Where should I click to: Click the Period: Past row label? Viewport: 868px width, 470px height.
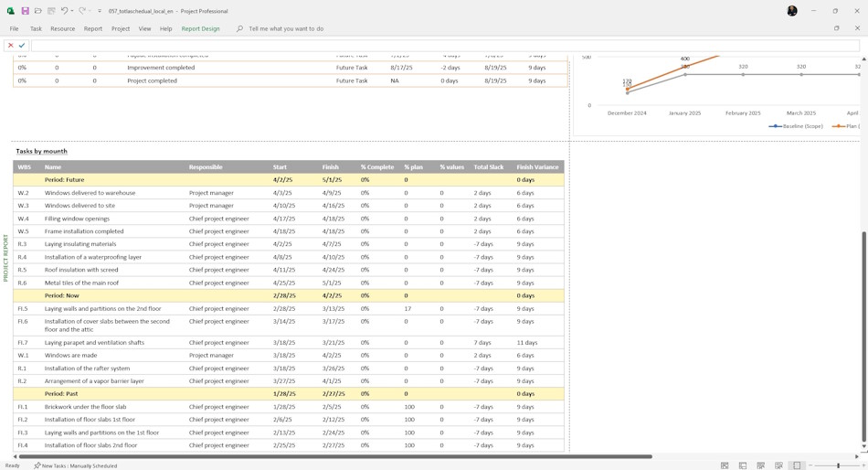pos(61,393)
